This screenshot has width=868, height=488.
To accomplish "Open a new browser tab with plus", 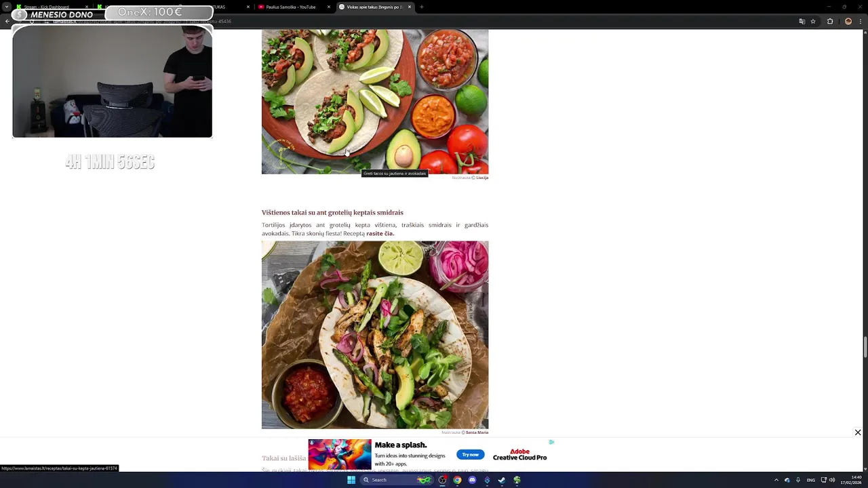I will click(x=421, y=7).
